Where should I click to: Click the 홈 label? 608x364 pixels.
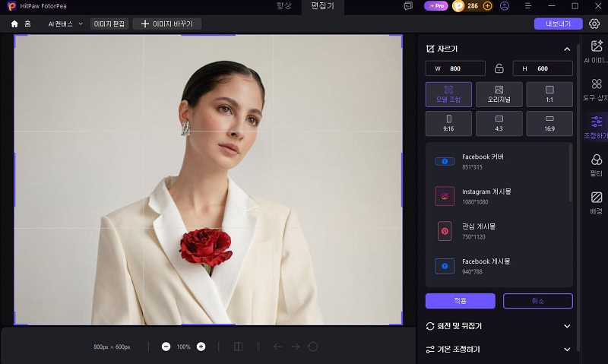(27, 24)
